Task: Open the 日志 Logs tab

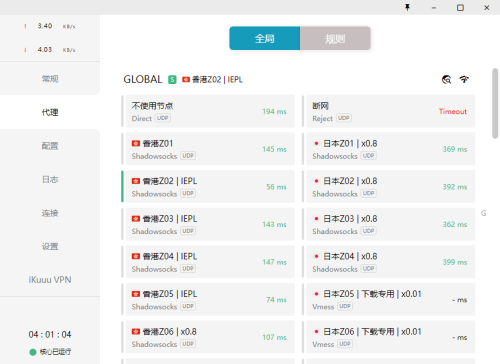Action: (x=50, y=179)
